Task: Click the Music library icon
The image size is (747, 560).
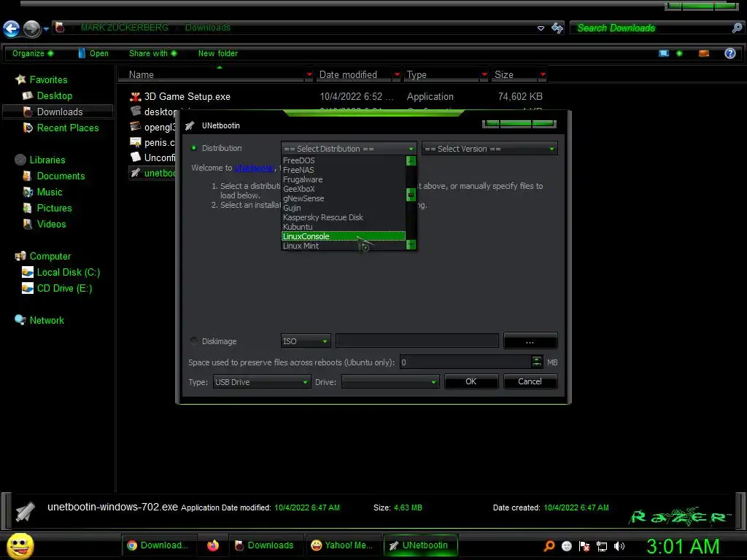Action: (28, 192)
